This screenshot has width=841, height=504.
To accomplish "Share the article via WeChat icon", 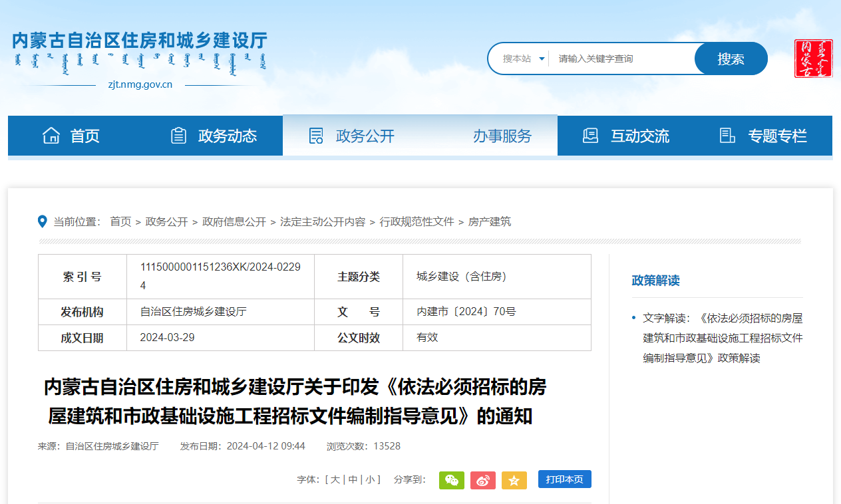I will 451,480.
